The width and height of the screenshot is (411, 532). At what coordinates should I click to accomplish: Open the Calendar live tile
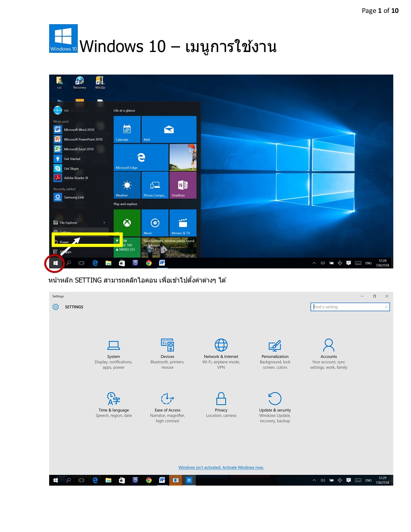[x=127, y=129]
